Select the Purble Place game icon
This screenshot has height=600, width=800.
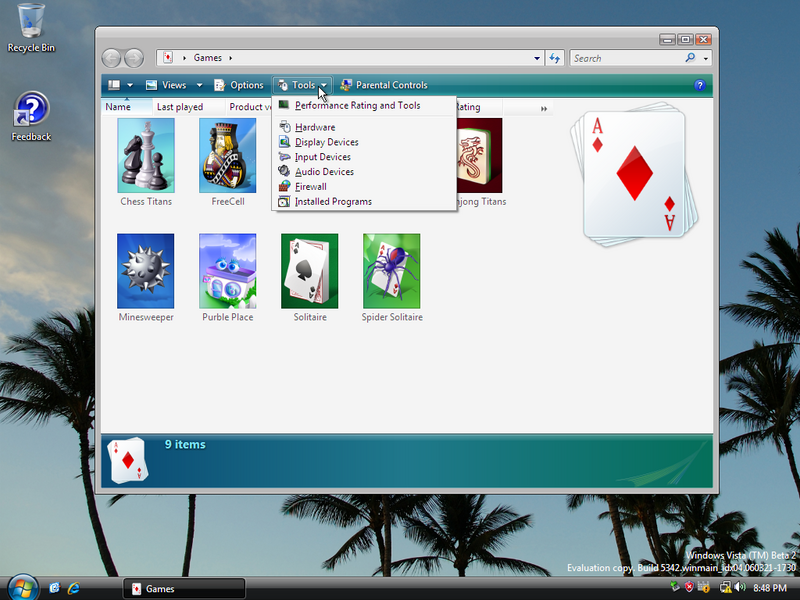pyautogui.click(x=228, y=271)
